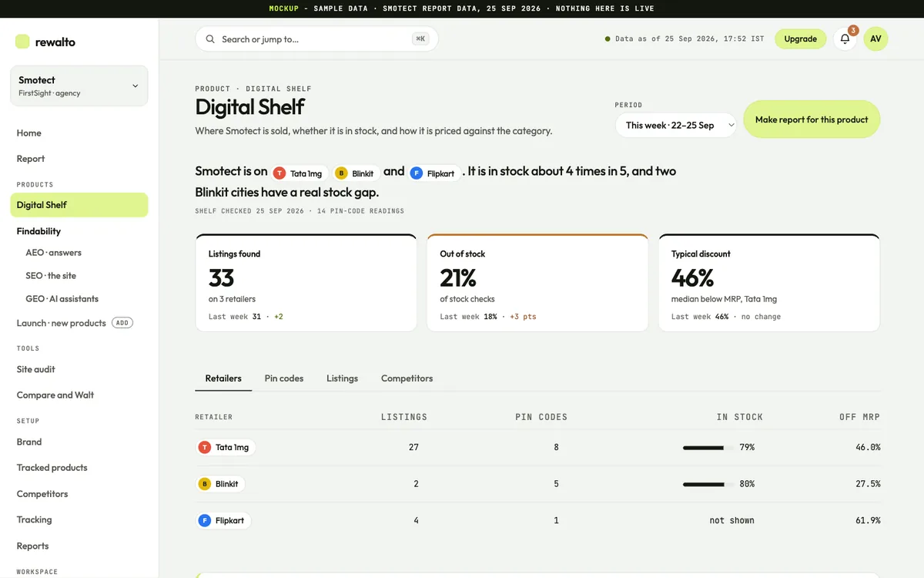Click 'Last week 18% · +3 pts' text
Image resolution: width=924 pixels, height=578 pixels.
click(488, 317)
